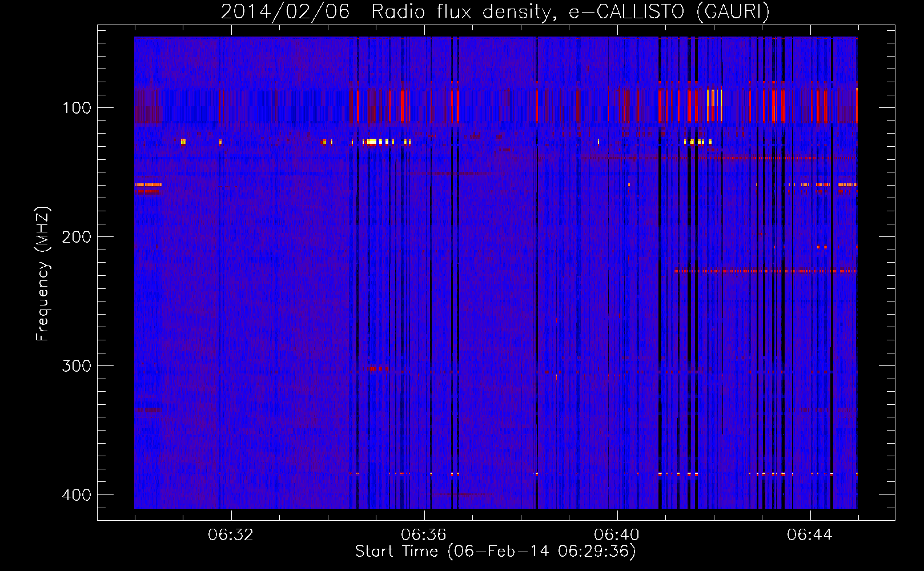
Task: Select the 300 frequency axis label
Action: 76,366
